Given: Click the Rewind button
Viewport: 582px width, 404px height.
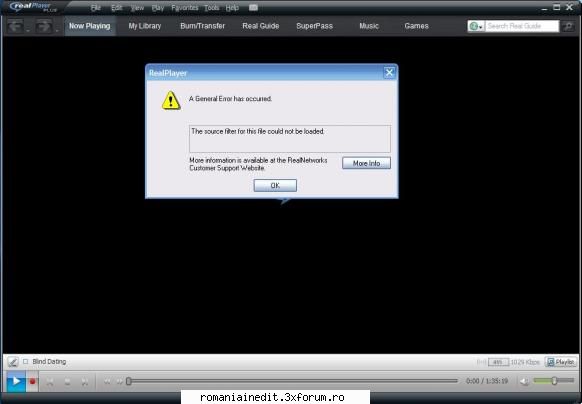Looking at the screenshot, I should [x=107, y=381].
